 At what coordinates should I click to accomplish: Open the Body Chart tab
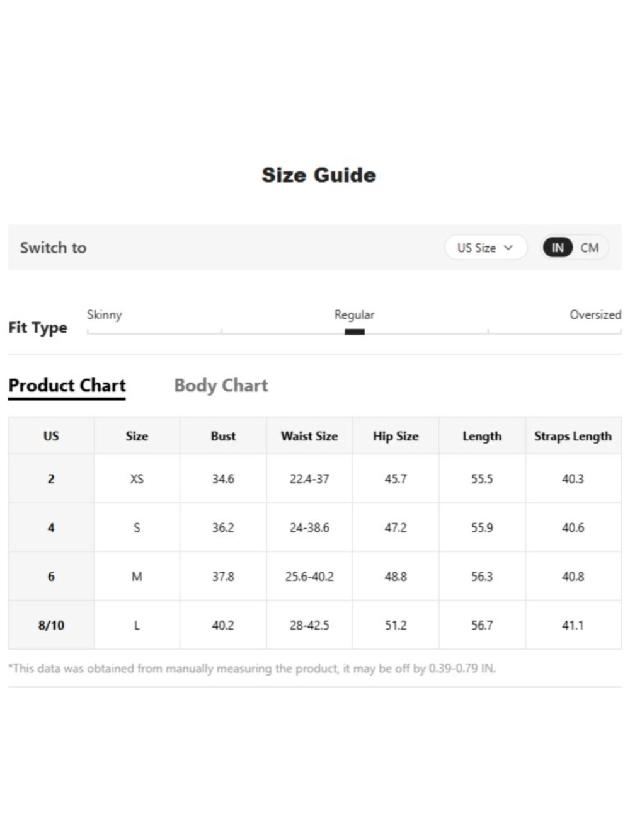tap(221, 386)
